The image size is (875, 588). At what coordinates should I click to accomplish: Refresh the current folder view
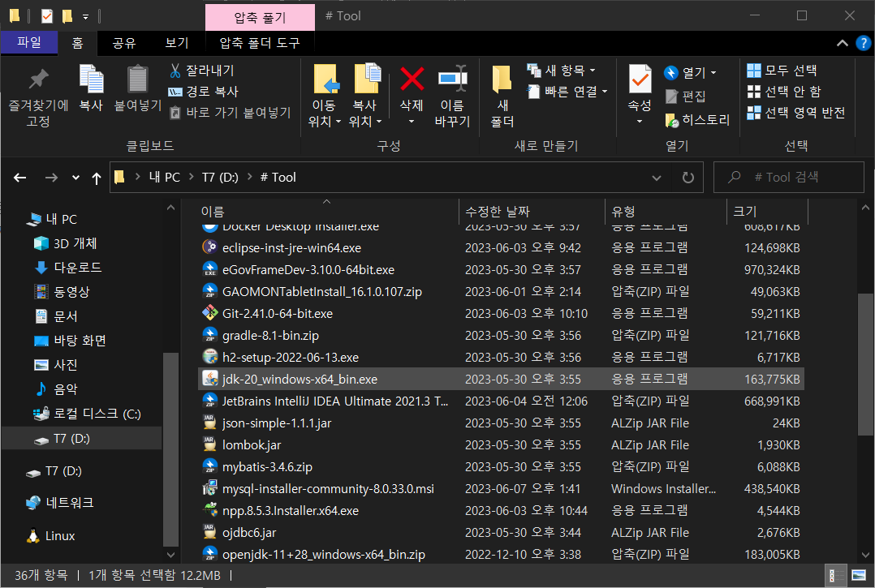[688, 178]
